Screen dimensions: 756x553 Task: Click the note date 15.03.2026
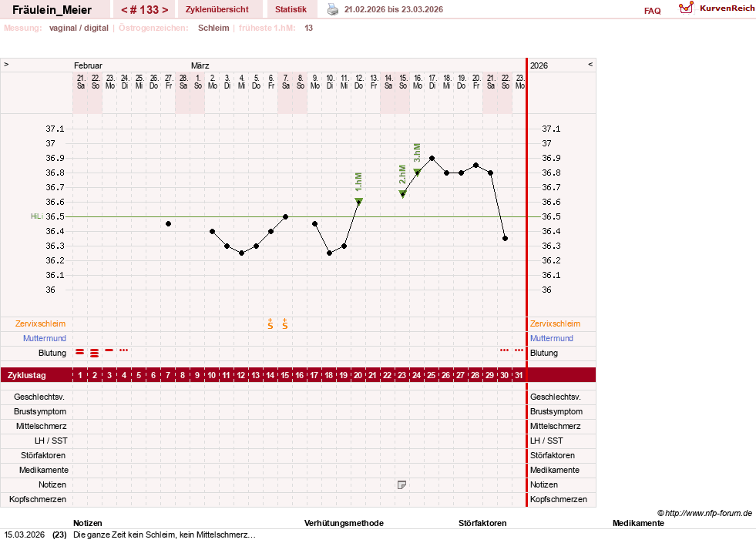24,535
